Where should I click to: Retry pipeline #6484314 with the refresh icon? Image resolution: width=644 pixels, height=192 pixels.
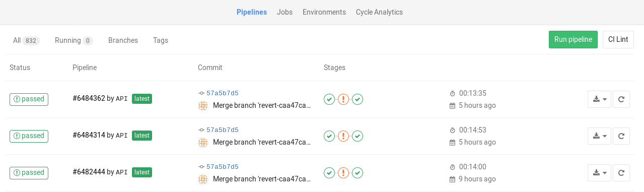pos(621,136)
